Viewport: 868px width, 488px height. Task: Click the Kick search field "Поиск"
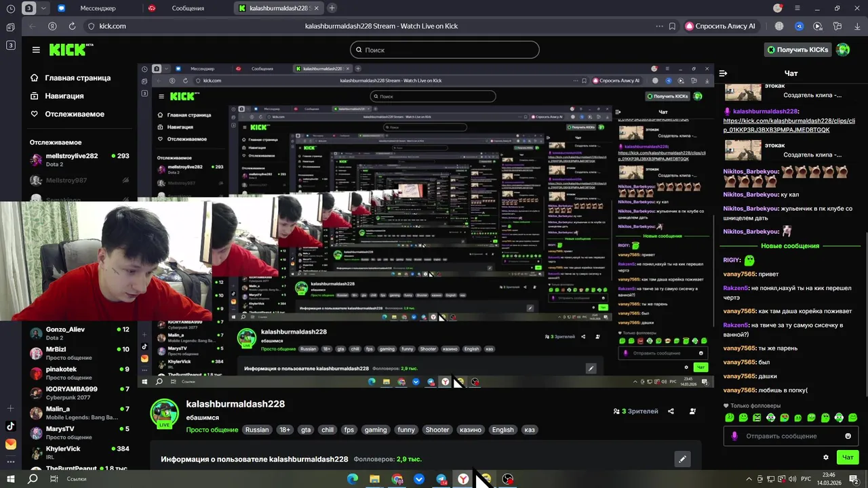[445, 49]
